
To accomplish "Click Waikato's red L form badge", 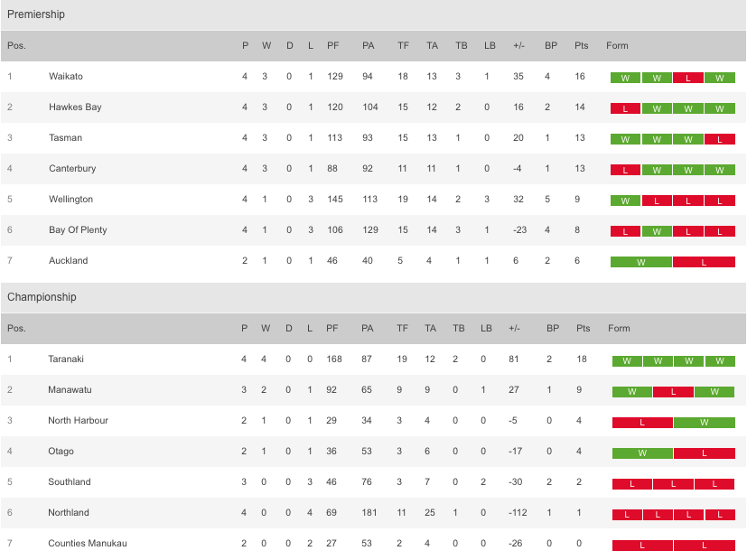I will pos(688,78).
